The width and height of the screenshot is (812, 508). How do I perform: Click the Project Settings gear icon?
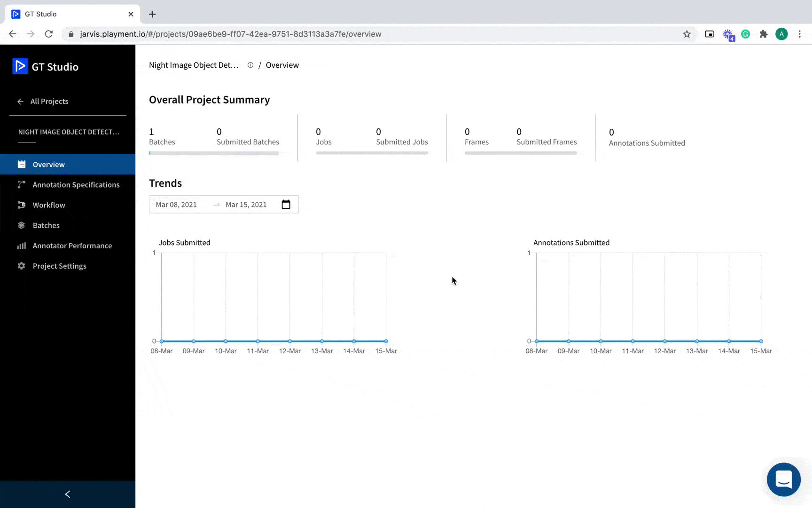click(x=22, y=266)
